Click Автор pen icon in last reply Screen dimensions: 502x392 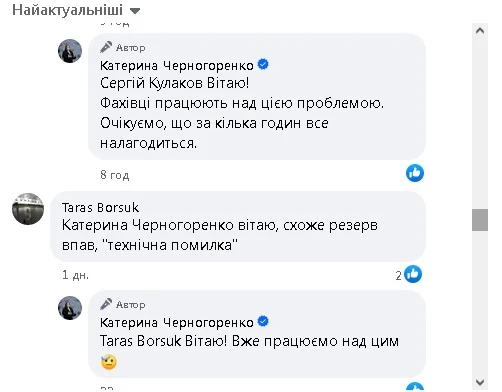click(x=106, y=304)
